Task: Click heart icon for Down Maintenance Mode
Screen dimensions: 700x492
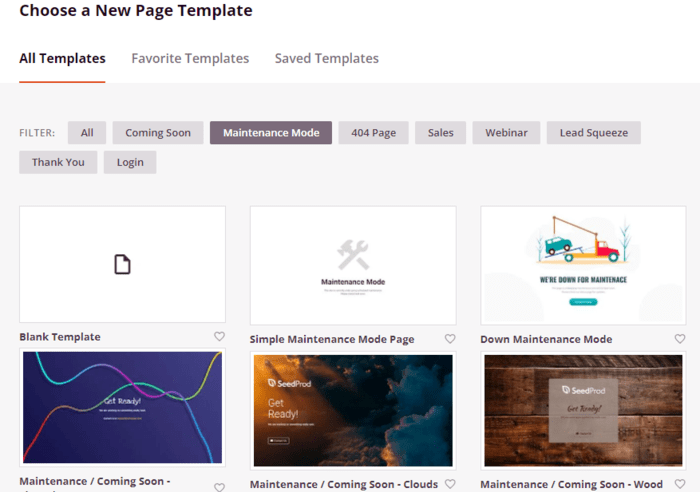Action: [x=680, y=339]
